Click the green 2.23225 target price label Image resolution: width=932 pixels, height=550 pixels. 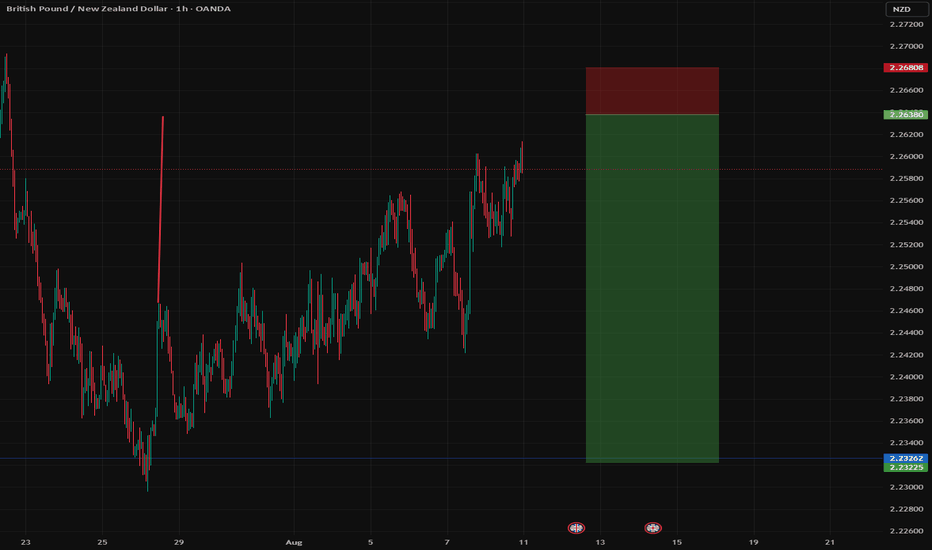[x=906, y=467]
